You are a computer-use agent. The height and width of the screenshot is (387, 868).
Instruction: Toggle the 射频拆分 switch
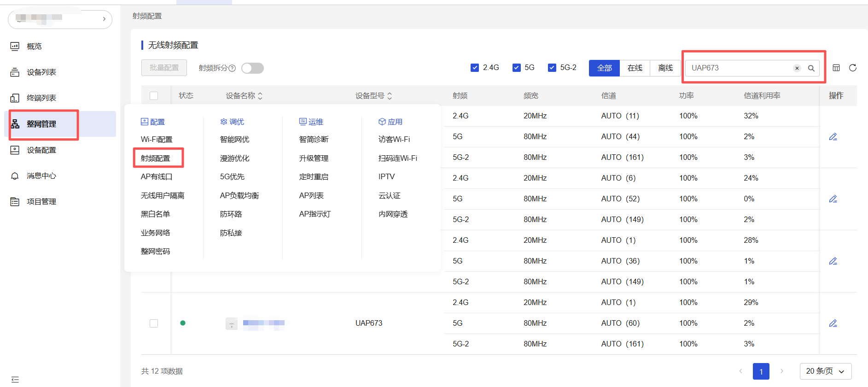252,68
